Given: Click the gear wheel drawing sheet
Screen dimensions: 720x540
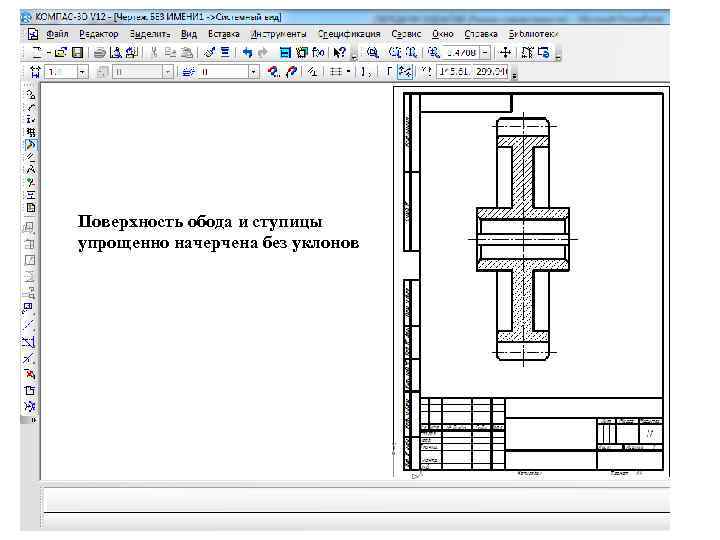Looking at the screenshot, I should pos(533,281).
